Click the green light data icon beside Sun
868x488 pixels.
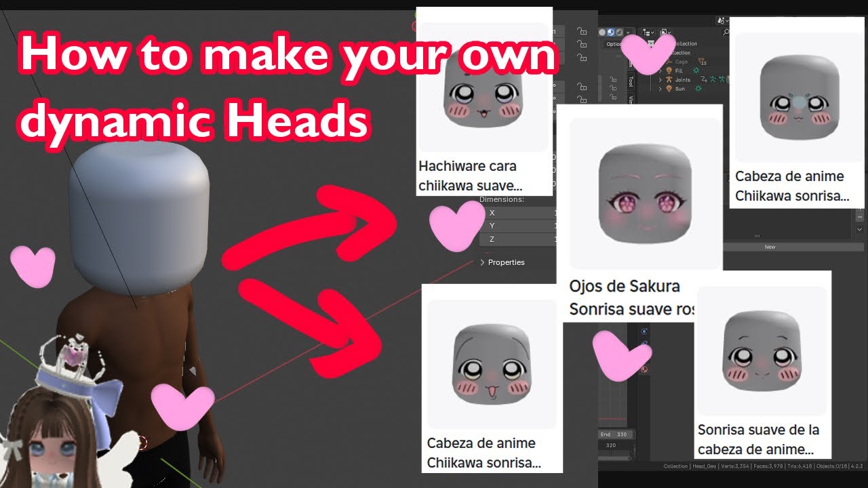click(x=698, y=88)
